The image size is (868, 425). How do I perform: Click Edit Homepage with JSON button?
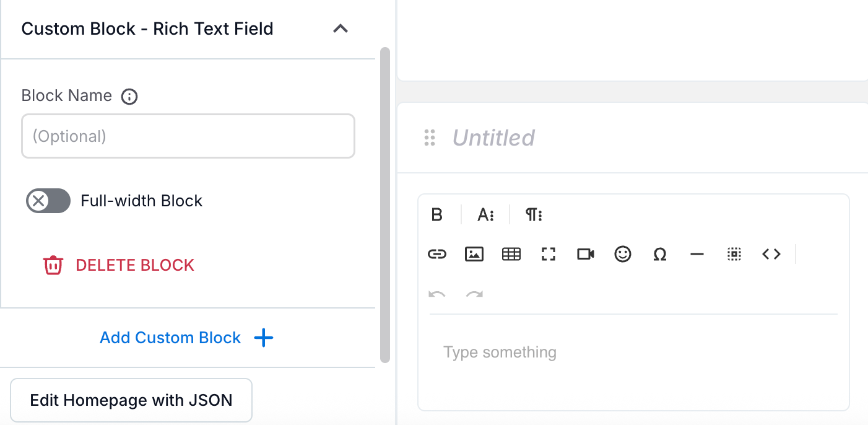click(131, 400)
